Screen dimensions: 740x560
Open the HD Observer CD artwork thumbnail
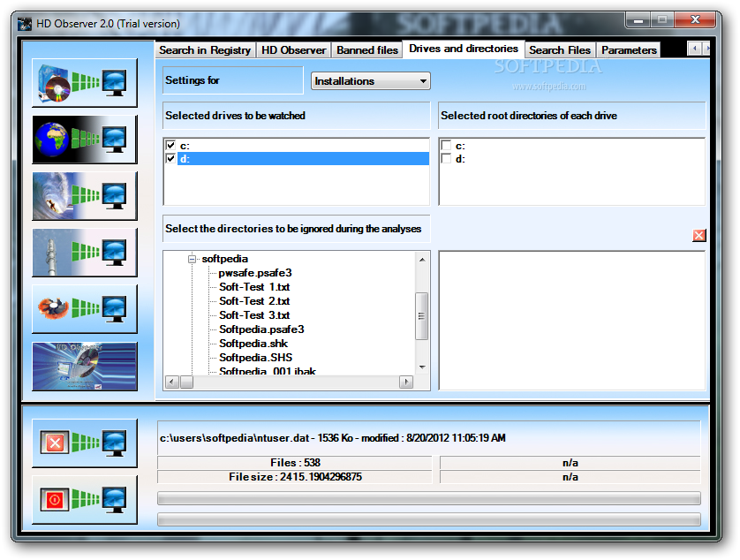85,367
